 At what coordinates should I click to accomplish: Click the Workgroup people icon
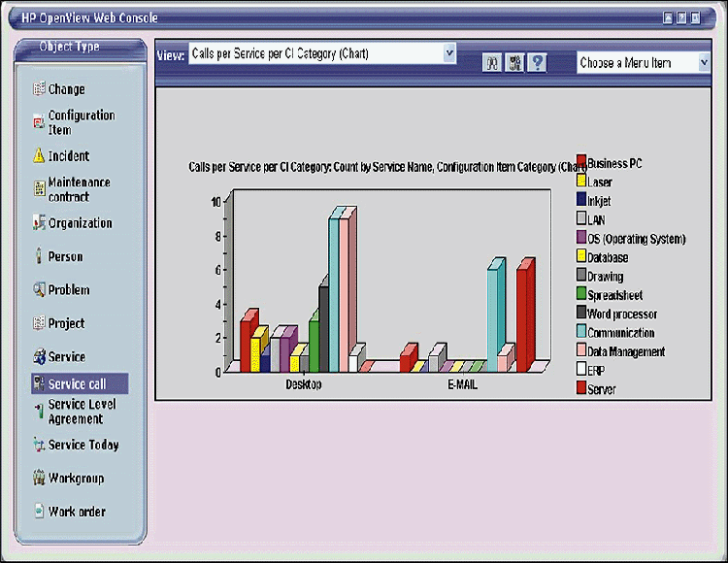click(39, 478)
